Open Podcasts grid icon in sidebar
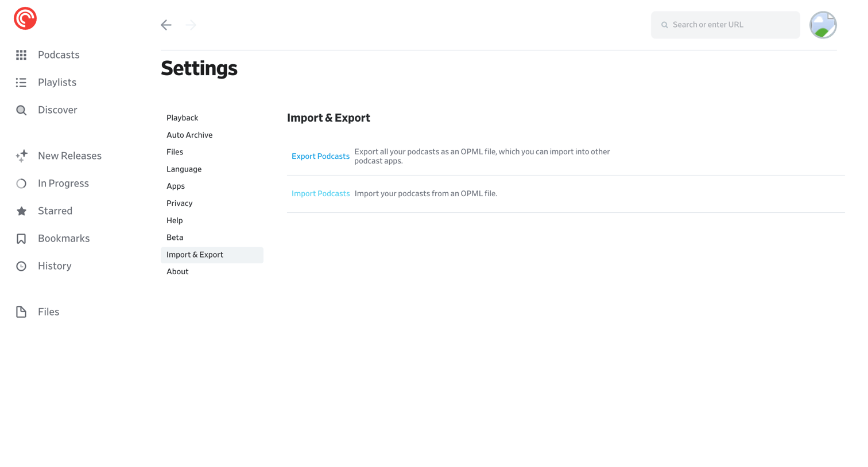868x467 pixels. (21, 55)
